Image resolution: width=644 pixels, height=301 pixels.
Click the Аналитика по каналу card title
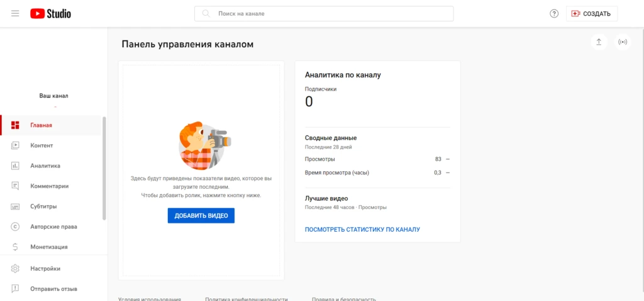[x=343, y=75]
